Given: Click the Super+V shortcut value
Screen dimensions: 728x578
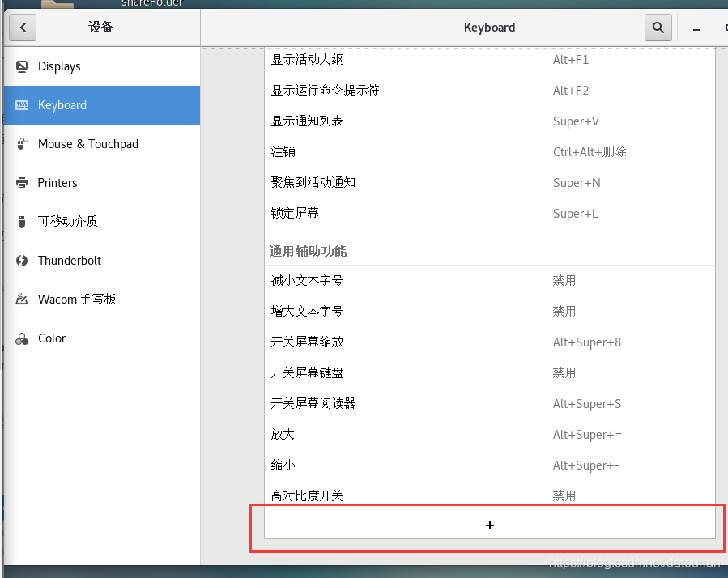Looking at the screenshot, I should pos(576,121).
